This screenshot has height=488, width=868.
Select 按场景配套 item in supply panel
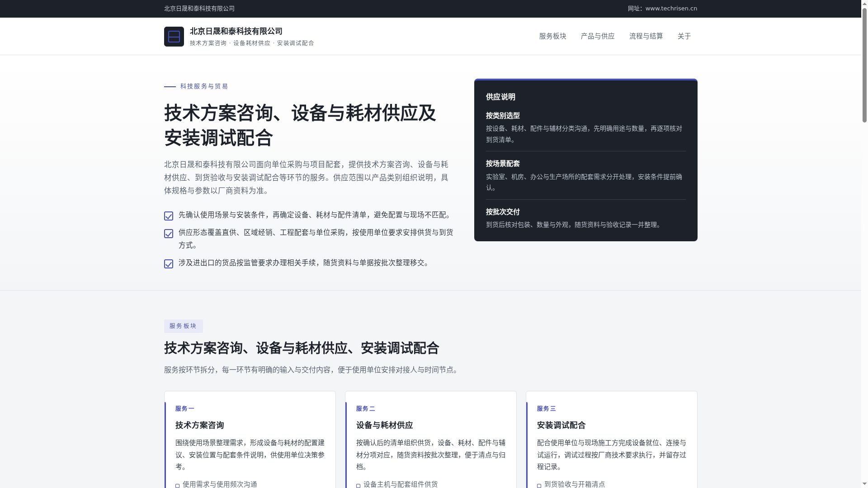tap(503, 164)
